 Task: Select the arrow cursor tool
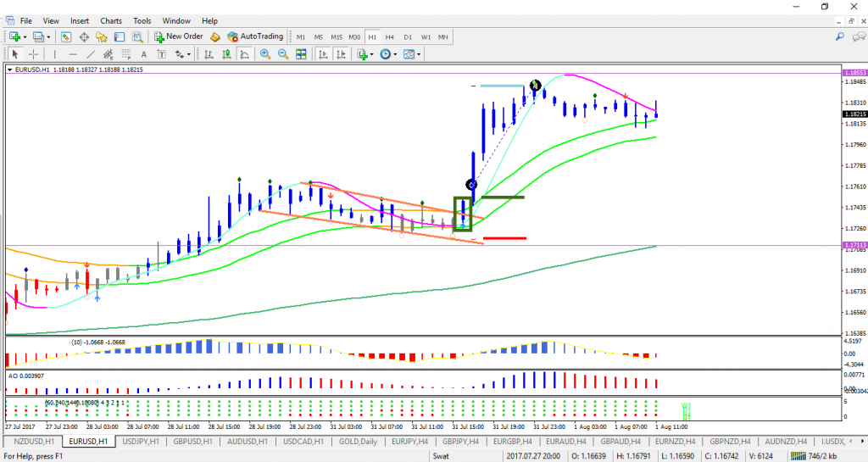pos(15,54)
